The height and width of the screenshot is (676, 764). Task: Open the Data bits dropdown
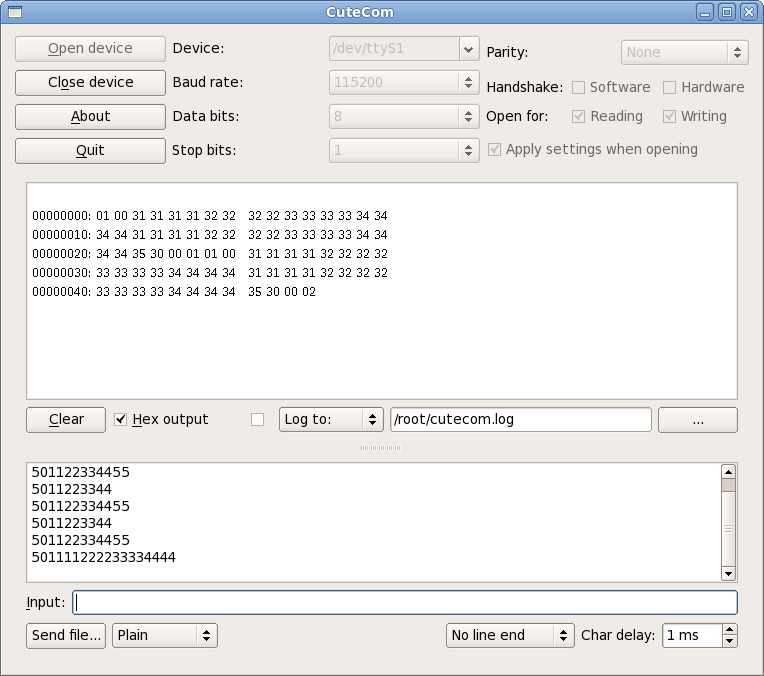click(x=404, y=116)
